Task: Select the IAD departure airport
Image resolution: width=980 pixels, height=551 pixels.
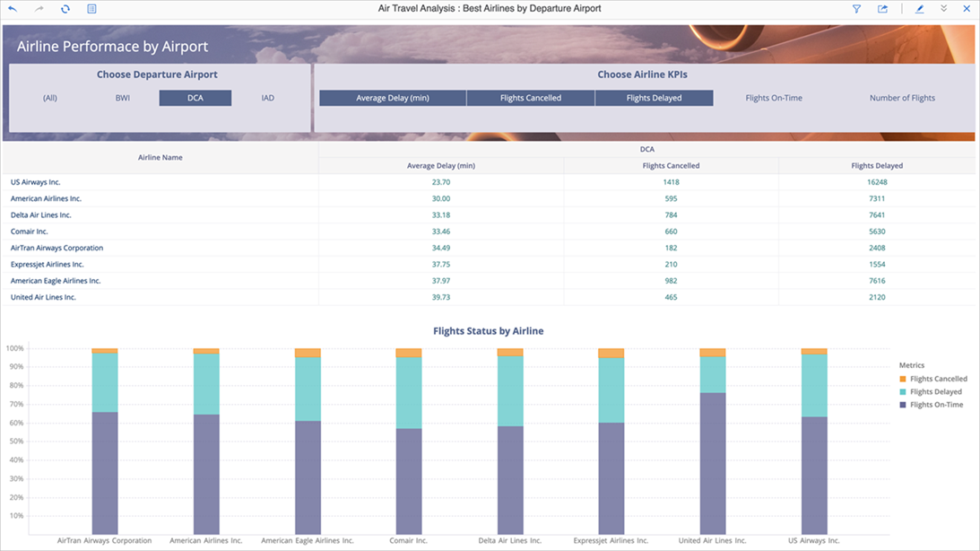Action: (x=267, y=98)
